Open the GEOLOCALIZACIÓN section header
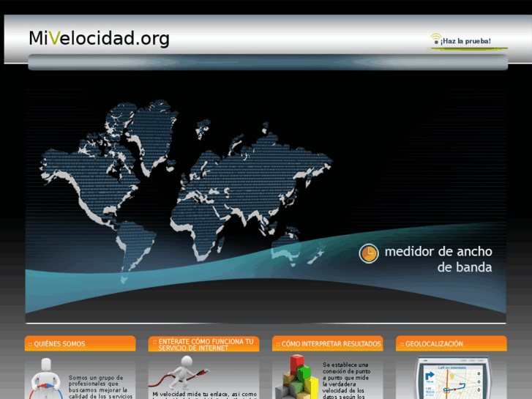The width and height of the screenshot is (532, 399). click(452, 343)
